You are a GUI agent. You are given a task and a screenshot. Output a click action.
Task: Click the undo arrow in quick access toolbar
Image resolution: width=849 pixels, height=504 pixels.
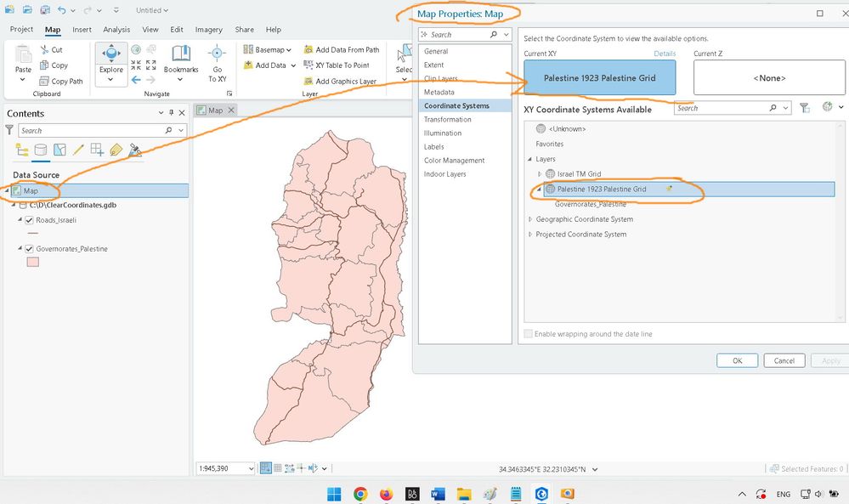(62, 10)
